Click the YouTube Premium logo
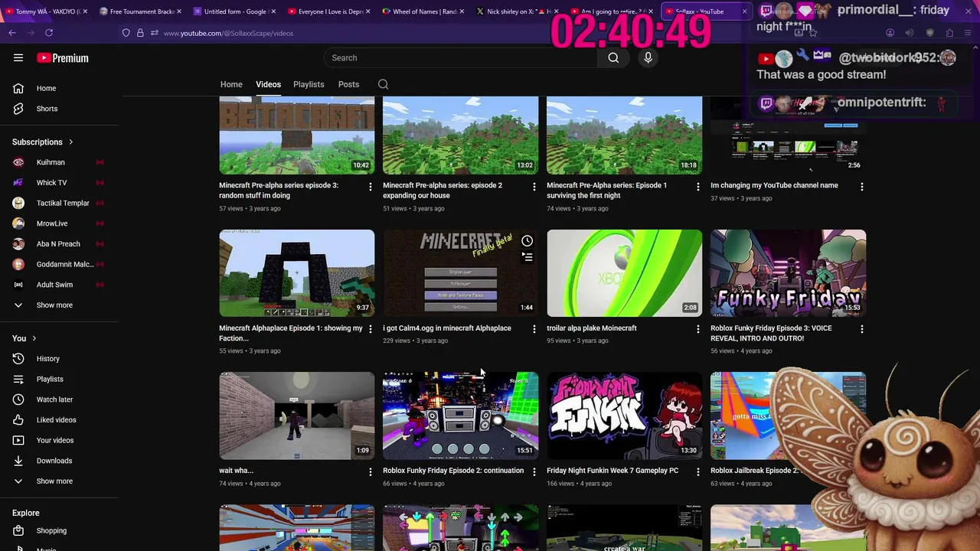The image size is (980, 551). tap(63, 57)
